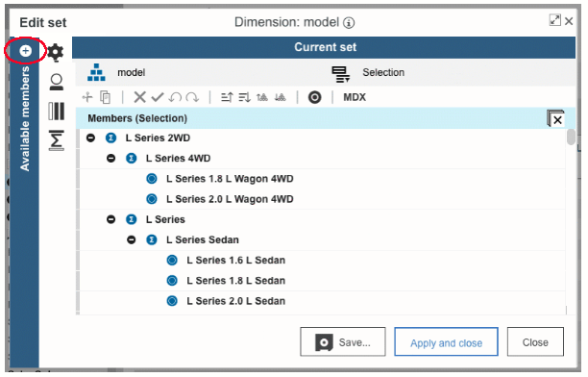Image resolution: width=588 pixels, height=377 pixels.
Task: Click the remove X toolbar icon
Action: click(140, 97)
